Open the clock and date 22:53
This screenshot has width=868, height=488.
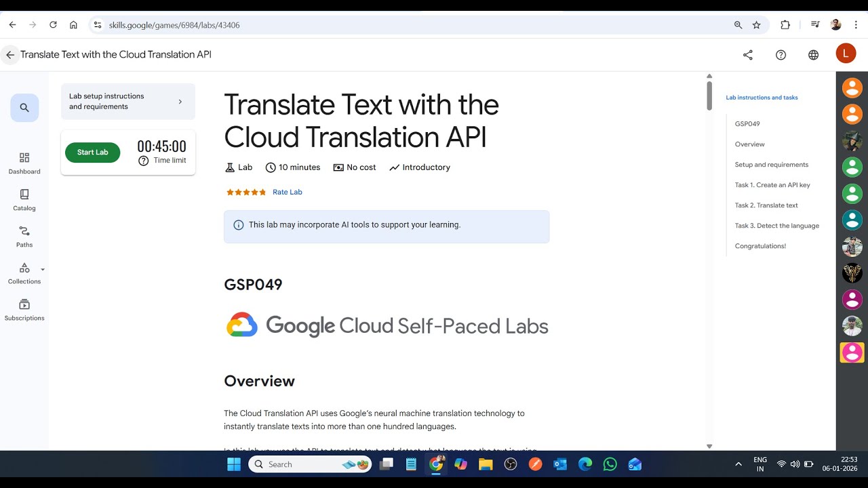coord(840,464)
